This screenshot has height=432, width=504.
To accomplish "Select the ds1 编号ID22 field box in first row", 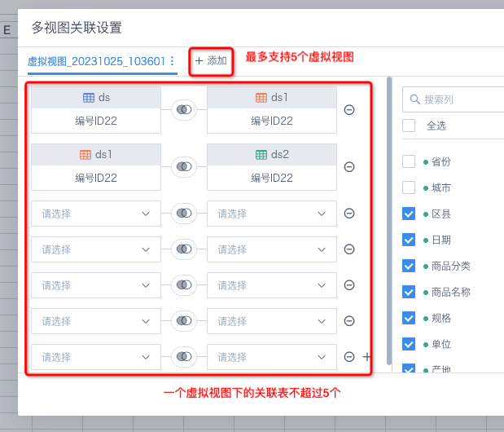I will coord(272,110).
